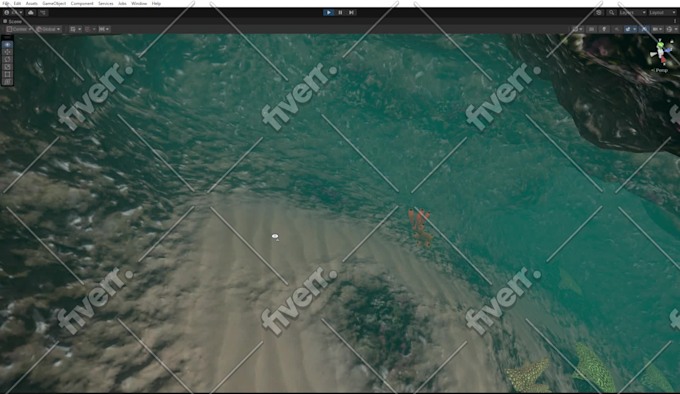Toggle hidden objects visibility in scene

click(644, 29)
